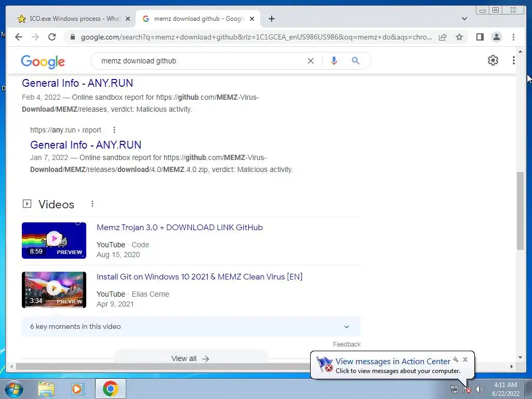Open the taskbar clock showing 4:11 AM

[x=506, y=389]
